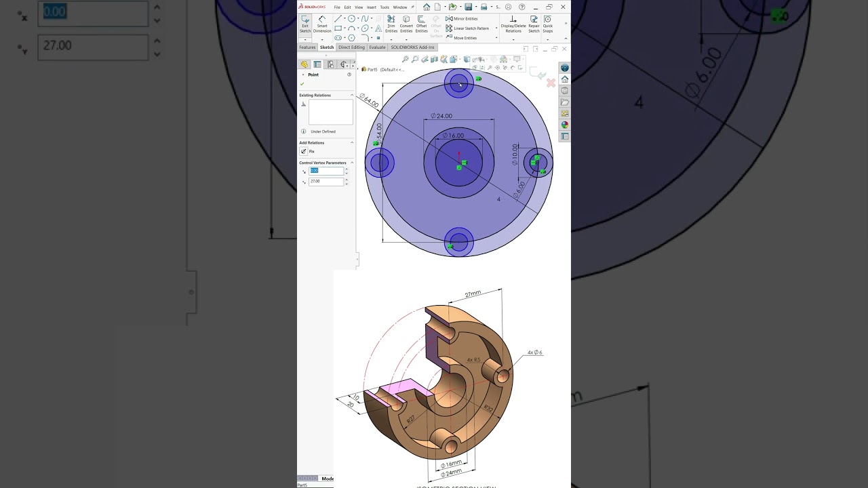Switch to the Features tab
The image size is (868, 488).
[307, 47]
